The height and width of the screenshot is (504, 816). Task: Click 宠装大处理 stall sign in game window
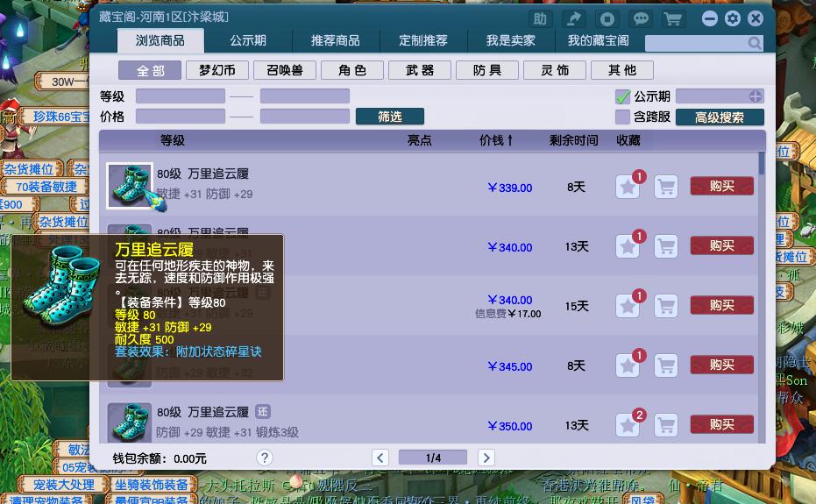point(63,485)
